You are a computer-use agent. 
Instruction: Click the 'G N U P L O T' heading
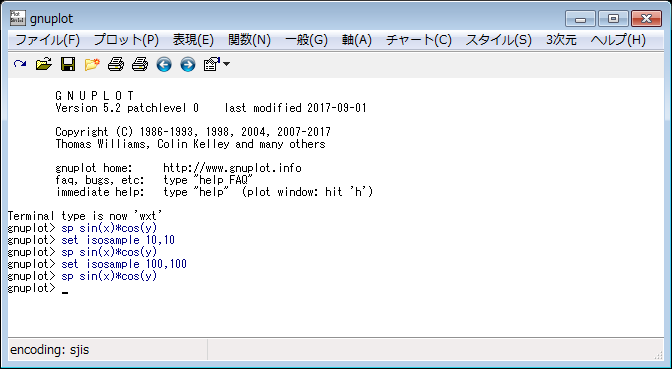pos(95,96)
